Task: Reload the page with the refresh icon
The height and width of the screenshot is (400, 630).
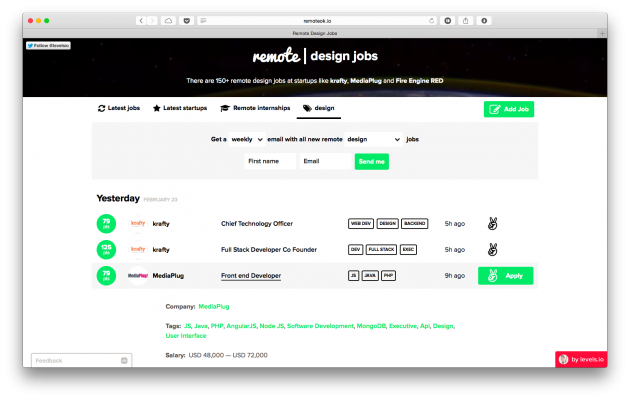Action: (x=431, y=20)
